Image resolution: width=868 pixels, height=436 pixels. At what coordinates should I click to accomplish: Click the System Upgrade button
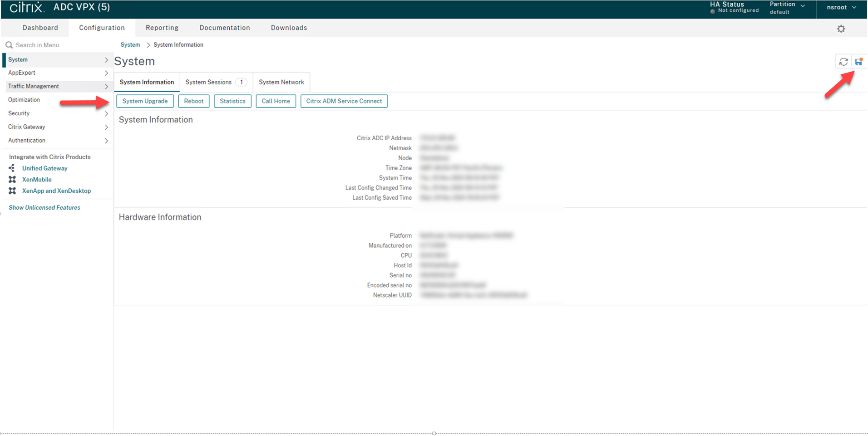145,101
